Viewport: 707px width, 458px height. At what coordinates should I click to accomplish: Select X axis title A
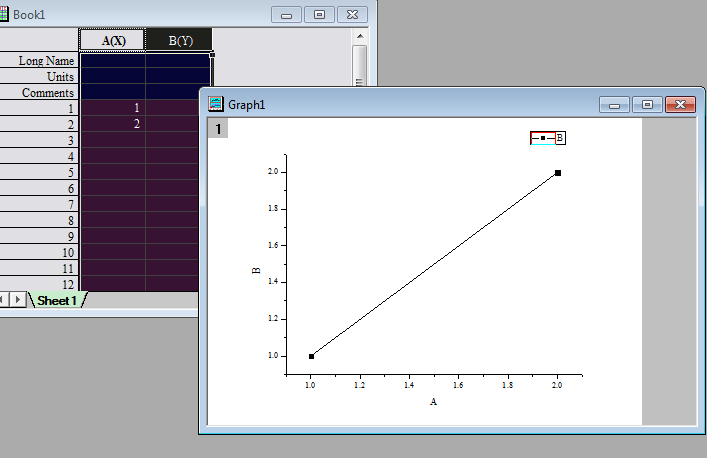tap(433, 402)
